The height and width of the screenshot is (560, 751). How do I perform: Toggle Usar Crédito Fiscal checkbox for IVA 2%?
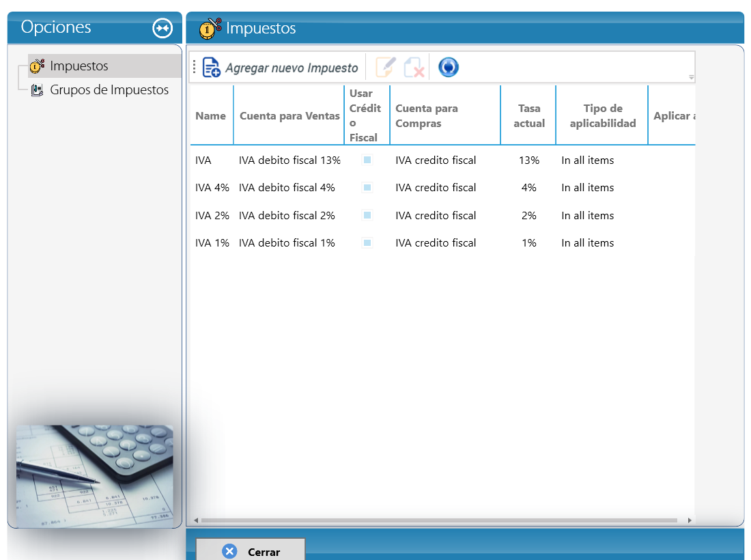[367, 215]
